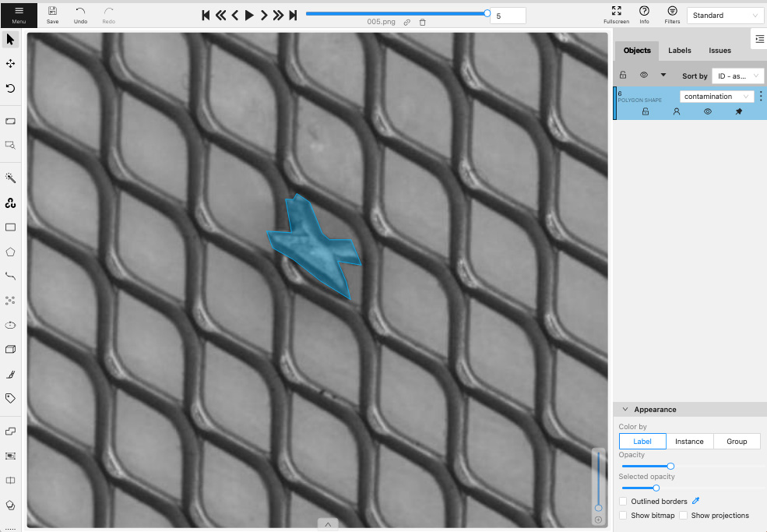
Task: Pick outlined borders color
Action: (696, 501)
